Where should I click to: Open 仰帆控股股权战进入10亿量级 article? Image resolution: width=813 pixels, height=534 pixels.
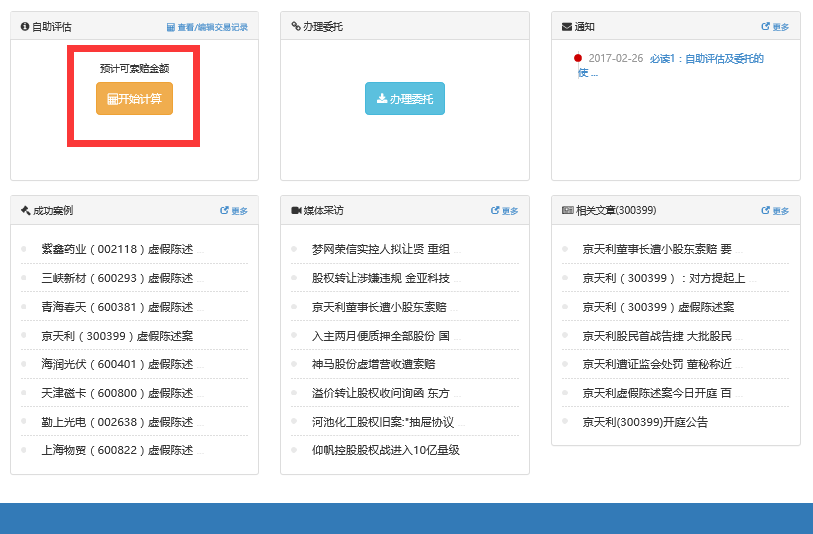tap(385, 450)
